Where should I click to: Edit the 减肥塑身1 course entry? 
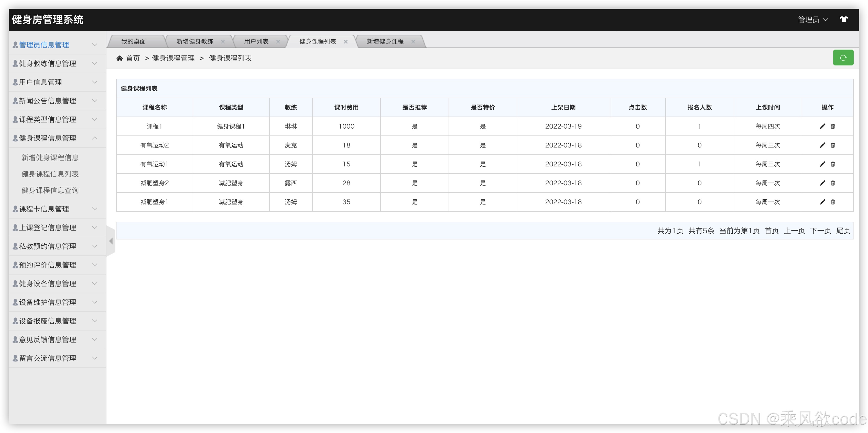tap(822, 202)
